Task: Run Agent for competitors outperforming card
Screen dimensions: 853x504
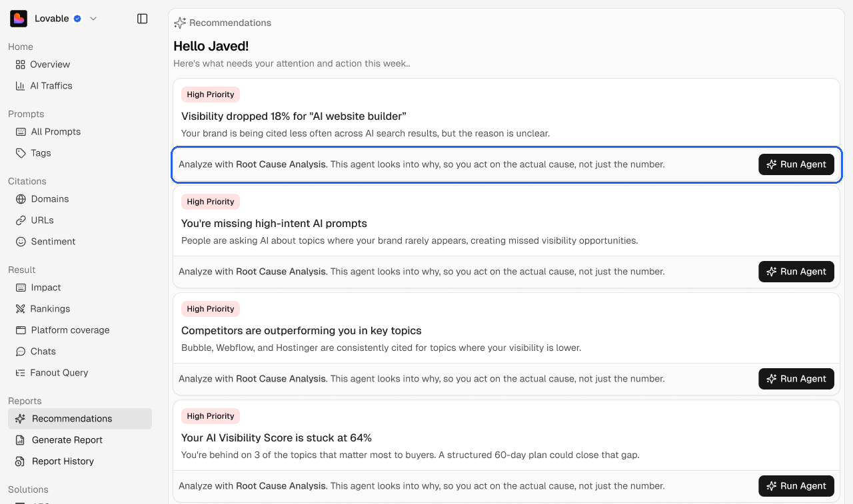Action: coord(796,379)
